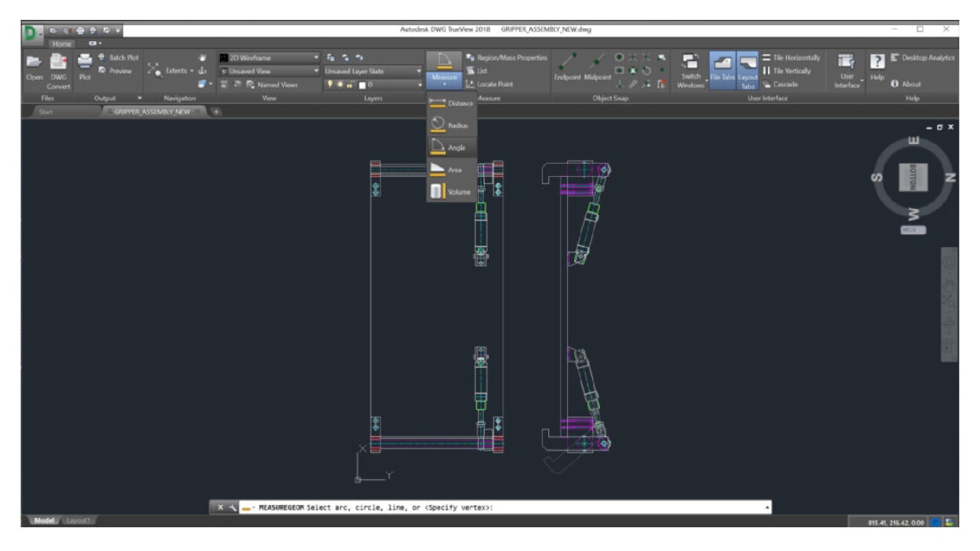This screenshot has height=551, width=980.
Task: Click the Region/Mass Properties tool
Action: [505, 58]
